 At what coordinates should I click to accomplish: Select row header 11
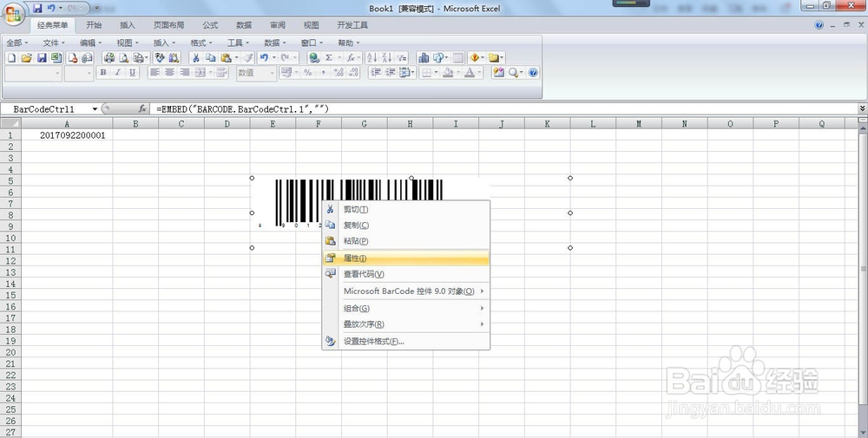click(10, 250)
